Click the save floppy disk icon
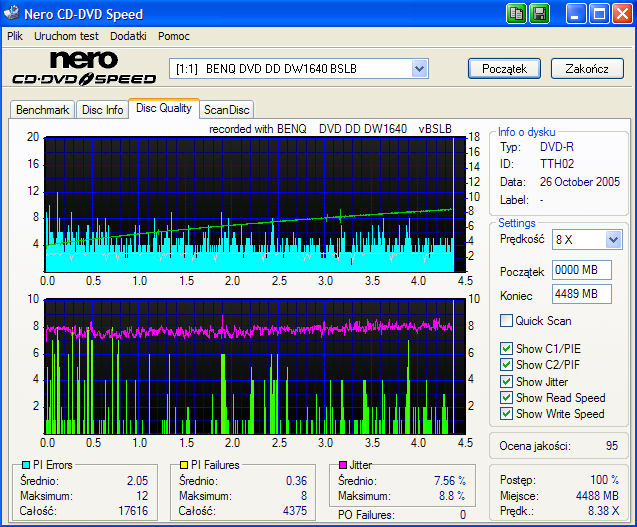 click(x=540, y=14)
